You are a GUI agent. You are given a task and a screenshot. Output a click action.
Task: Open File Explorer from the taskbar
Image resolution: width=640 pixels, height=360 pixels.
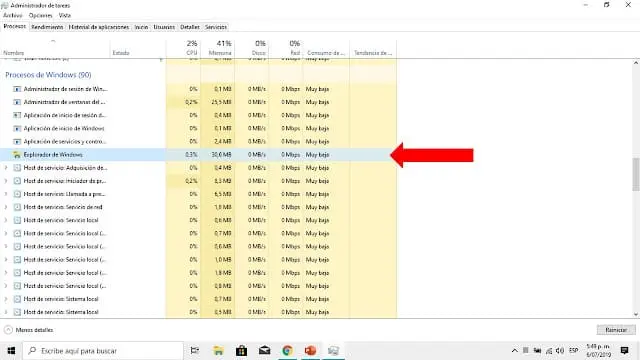click(218, 351)
